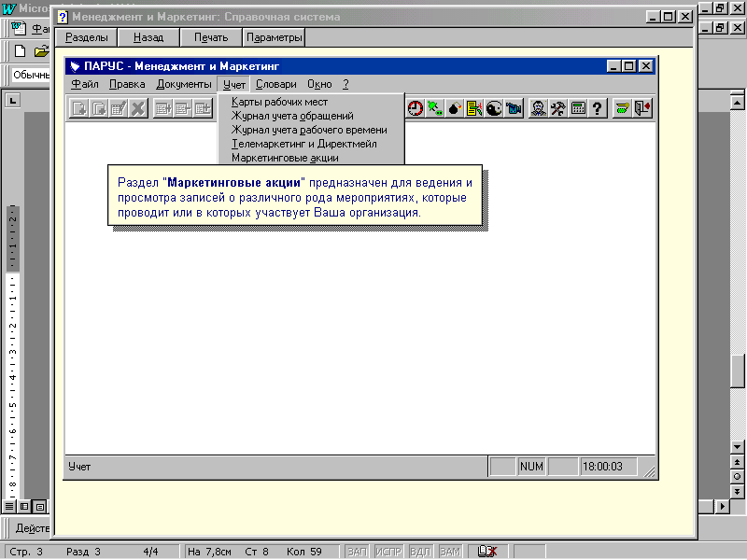The width and height of the screenshot is (747, 560).
Task: Click the yellow document list toolbar icon
Action: click(x=474, y=108)
